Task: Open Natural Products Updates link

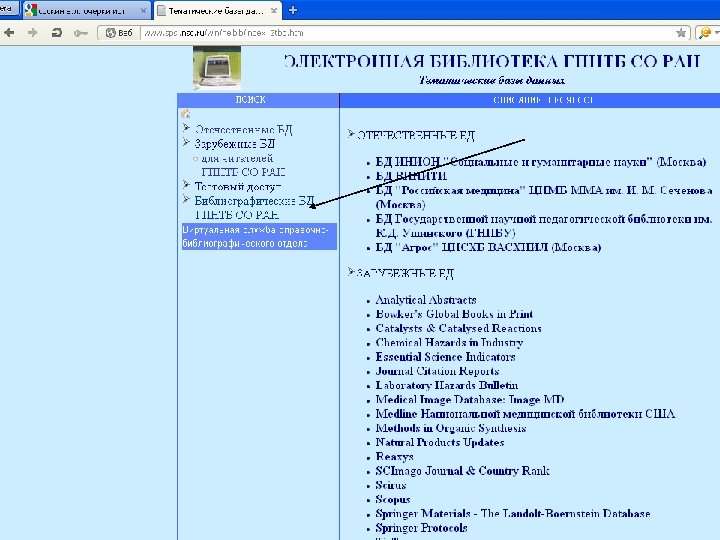Action: tap(440, 442)
